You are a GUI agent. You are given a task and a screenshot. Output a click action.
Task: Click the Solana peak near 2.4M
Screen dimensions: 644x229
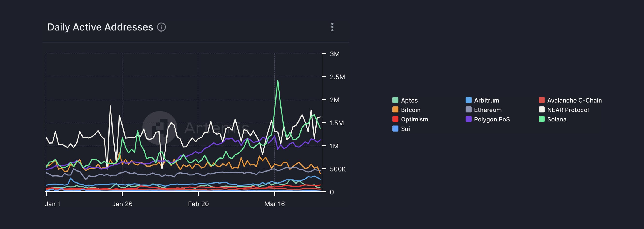(278, 81)
